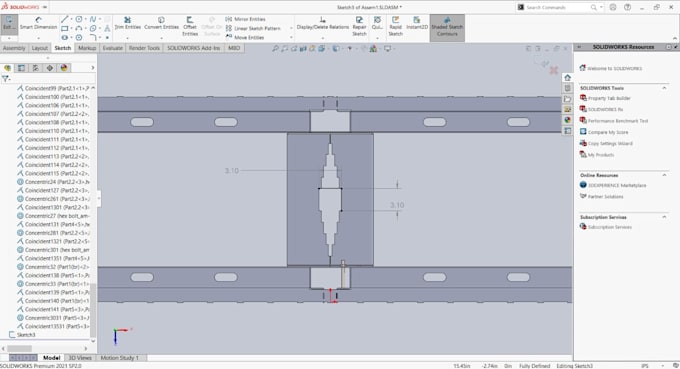Select the Smart Dimension tool
Image resolution: width=680 pixels, height=369 pixels.
[38, 23]
